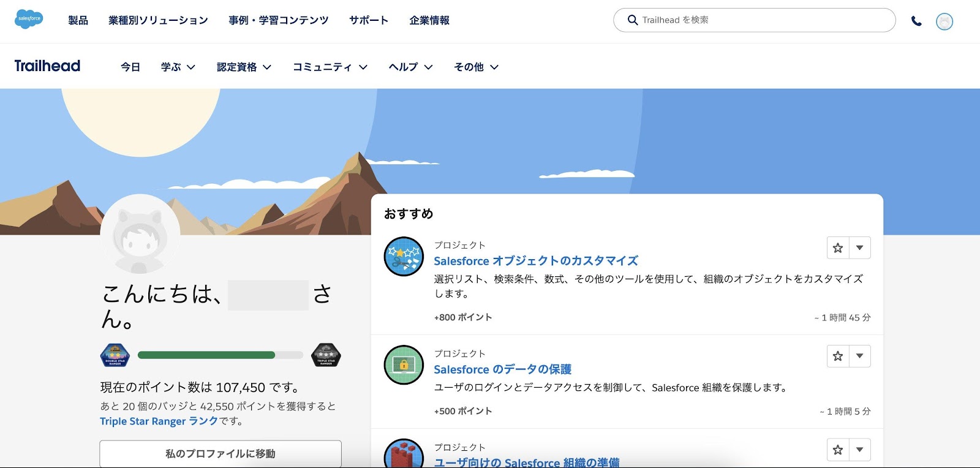The image size is (980, 468).
Task: Click the Salesforce cloud logo
Action: [29, 19]
